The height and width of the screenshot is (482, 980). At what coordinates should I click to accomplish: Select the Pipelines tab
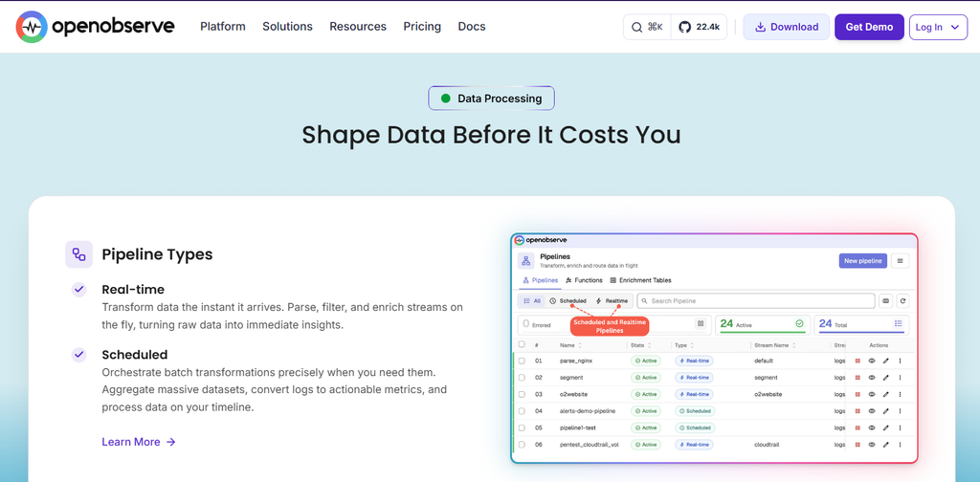pos(540,280)
